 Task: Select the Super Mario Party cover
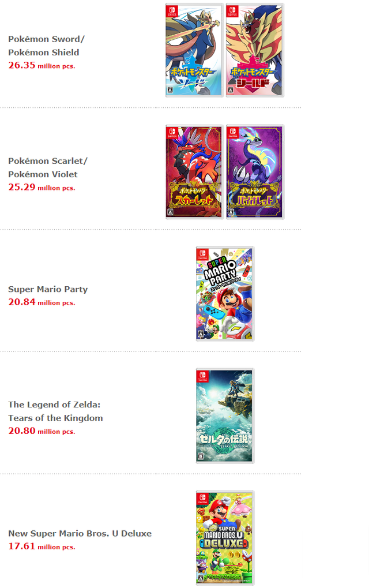(225, 294)
